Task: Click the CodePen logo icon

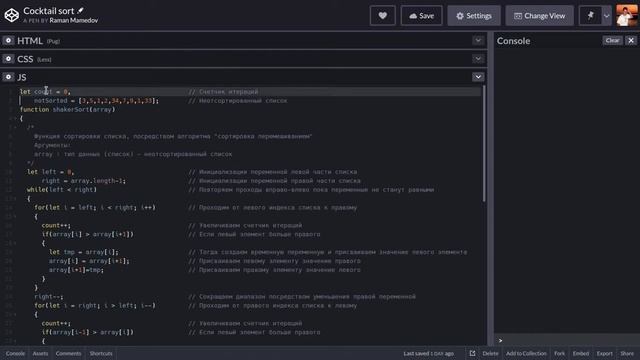Action: tap(11, 15)
